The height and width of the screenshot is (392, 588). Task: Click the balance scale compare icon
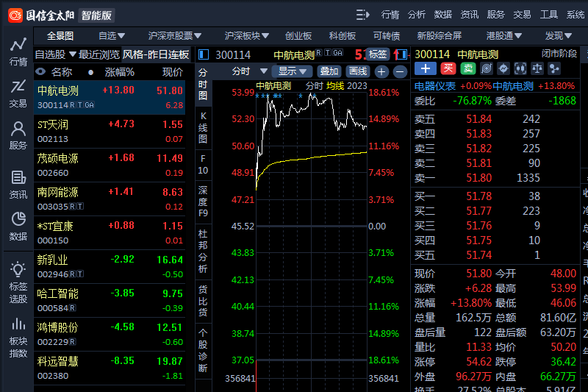[537, 68]
